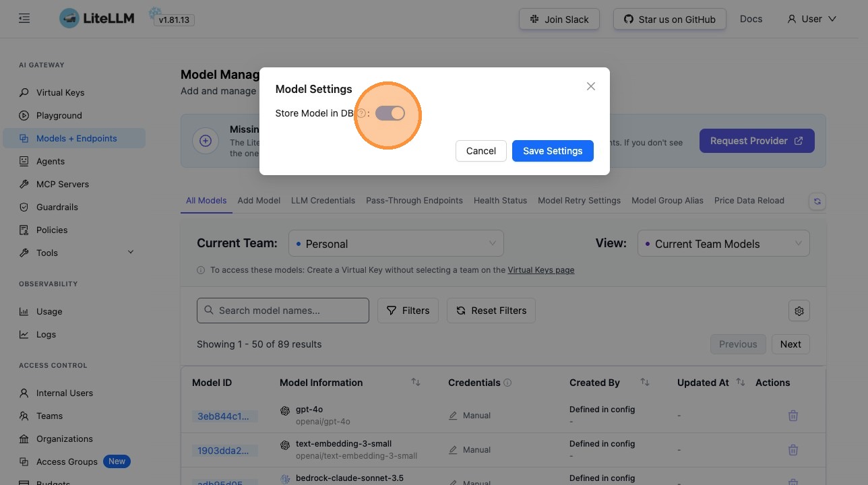Close the Model Settings dialog
Image resolution: width=868 pixels, height=485 pixels.
(591, 86)
